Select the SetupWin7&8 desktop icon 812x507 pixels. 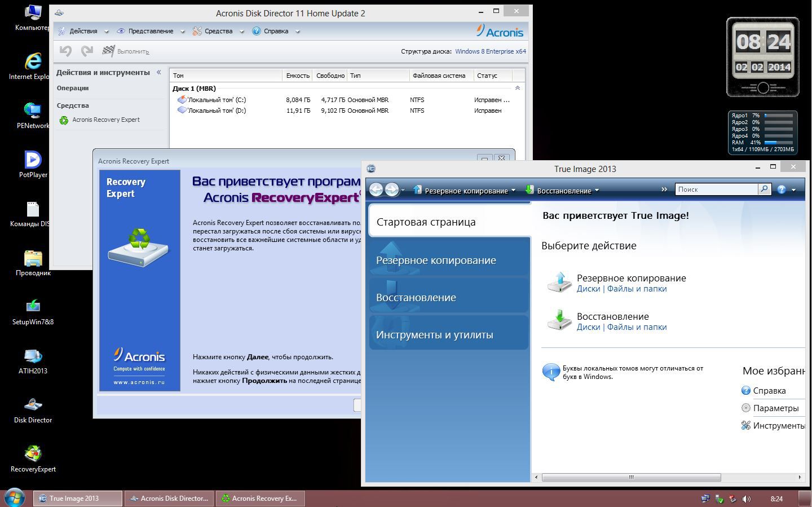pos(33,311)
